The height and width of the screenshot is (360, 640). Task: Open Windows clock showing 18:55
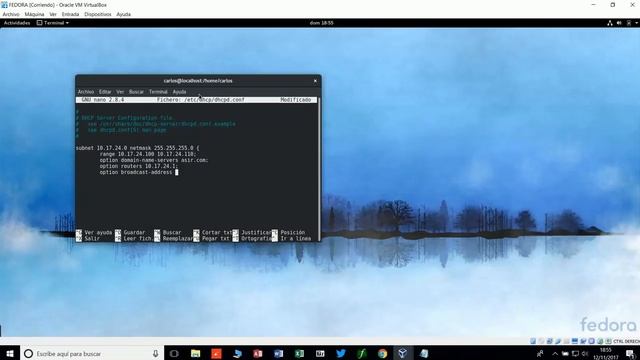click(606, 353)
